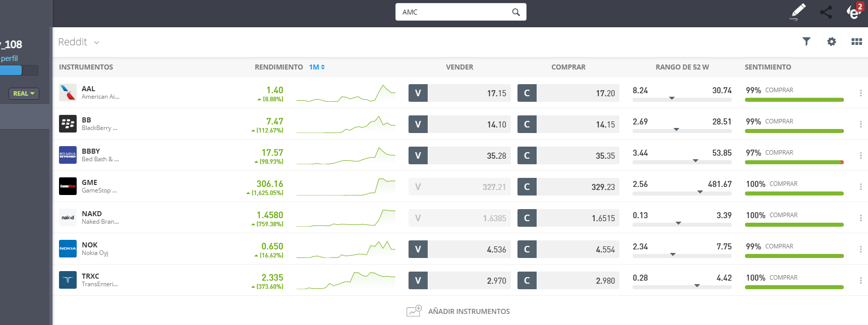Sort by the Sentimiento column header
The height and width of the screenshot is (325, 868).
coord(768,67)
